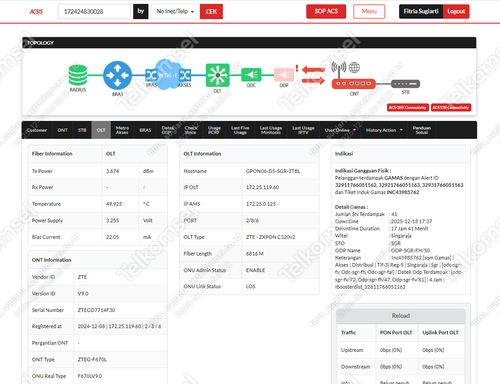Click the Fiber Length value 6816 M

(255, 254)
